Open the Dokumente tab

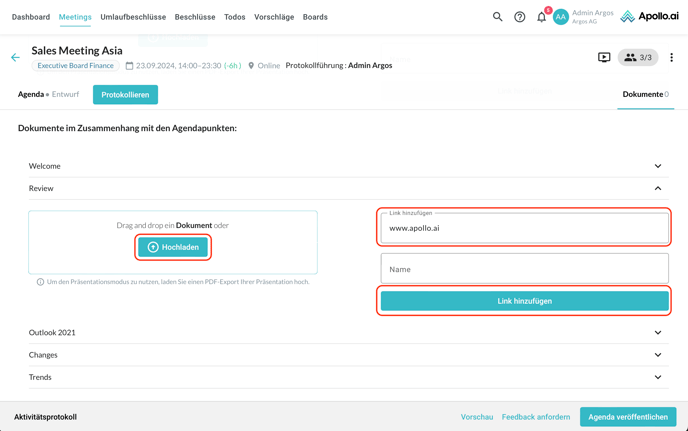click(x=643, y=94)
